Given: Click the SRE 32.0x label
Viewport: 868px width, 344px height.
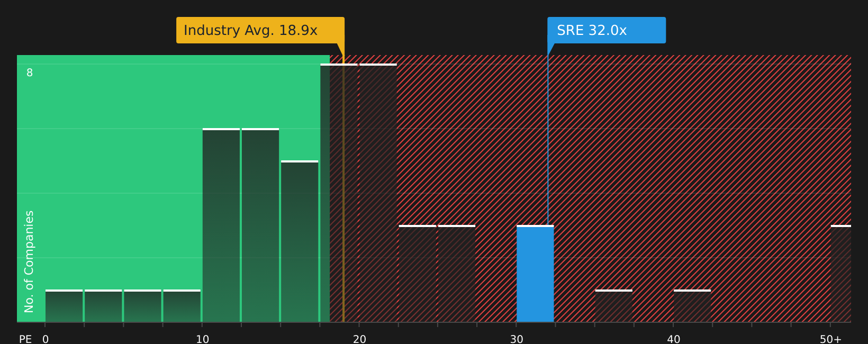Looking at the screenshot, I should (607, 30).
